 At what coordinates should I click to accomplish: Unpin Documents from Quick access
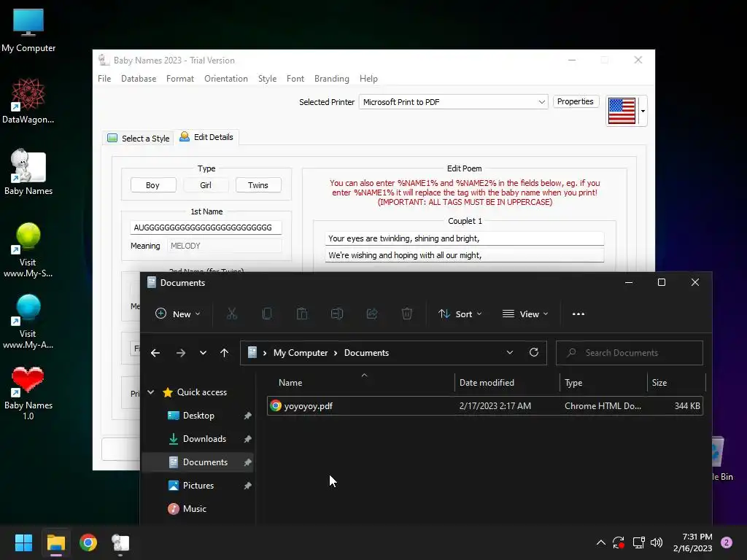tap(248, 462)
